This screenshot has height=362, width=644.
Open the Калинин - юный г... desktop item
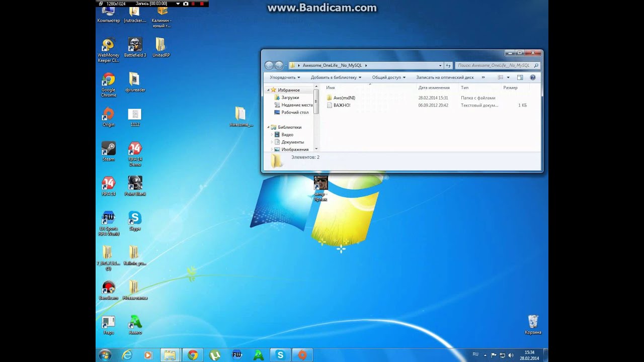[162, 18]
